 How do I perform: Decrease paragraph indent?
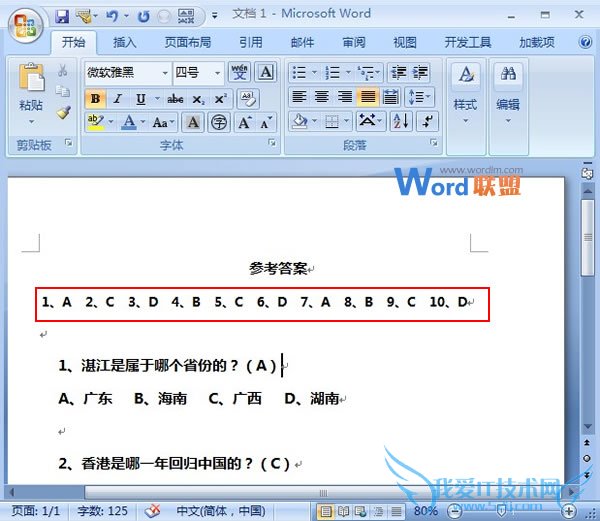[398, 72]
